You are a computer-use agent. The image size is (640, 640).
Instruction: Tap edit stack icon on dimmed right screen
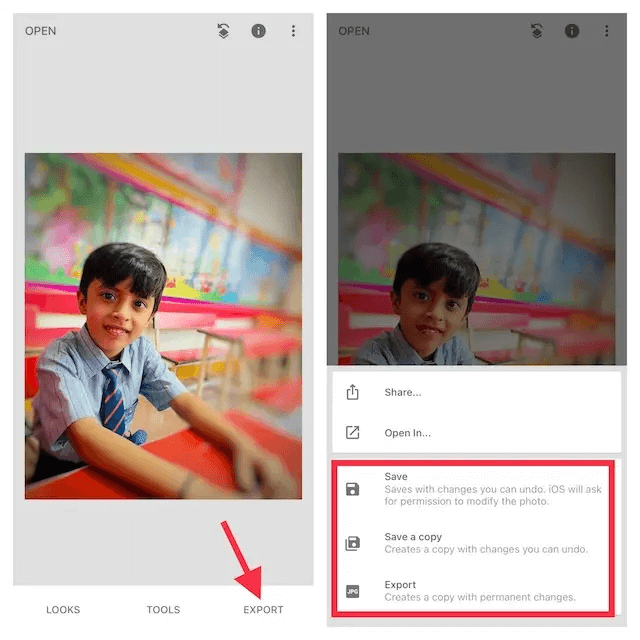pyautogui.click(x=537, y=31)
